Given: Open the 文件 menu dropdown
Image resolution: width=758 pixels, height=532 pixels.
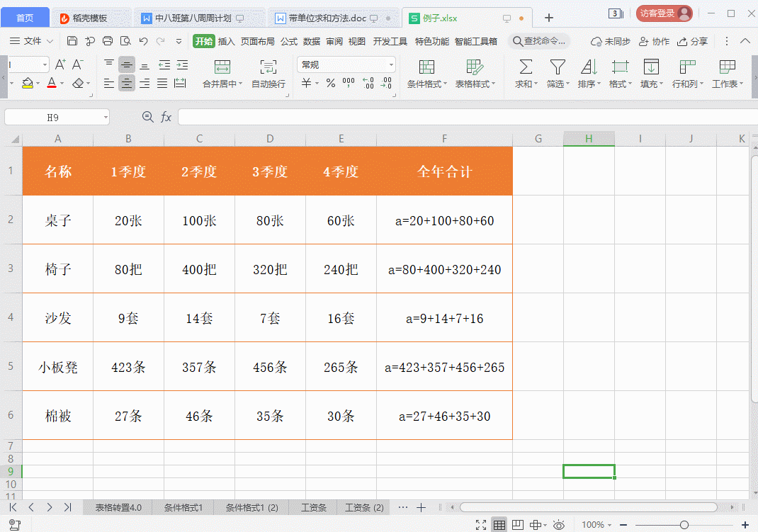Looking at the screenshot, I should [x=31, y=41].
